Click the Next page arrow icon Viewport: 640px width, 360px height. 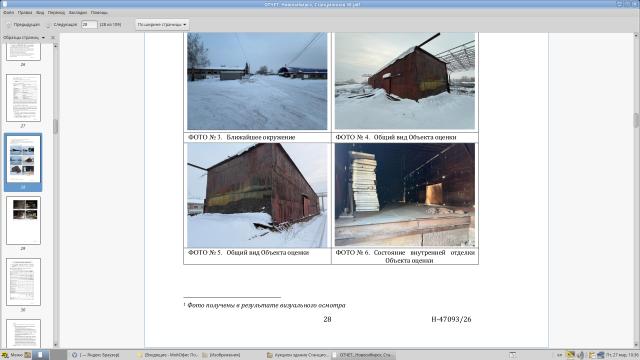48,25
